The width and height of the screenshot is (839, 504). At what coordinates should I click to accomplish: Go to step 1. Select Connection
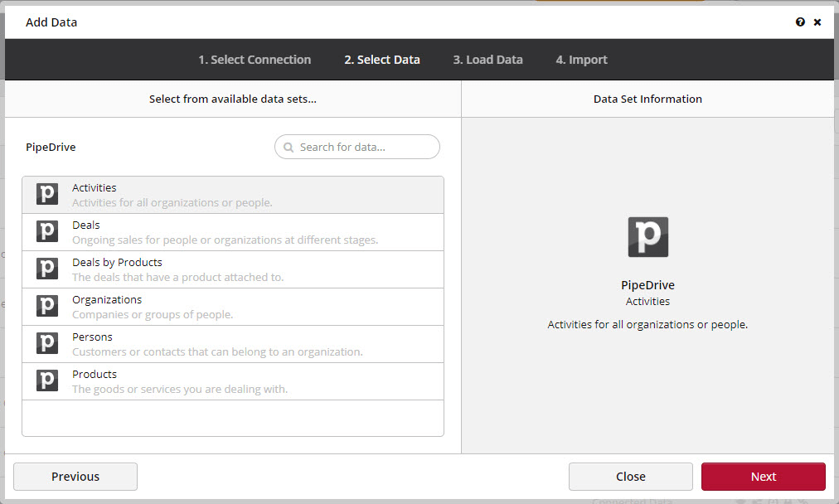click(x=255, y=60)
